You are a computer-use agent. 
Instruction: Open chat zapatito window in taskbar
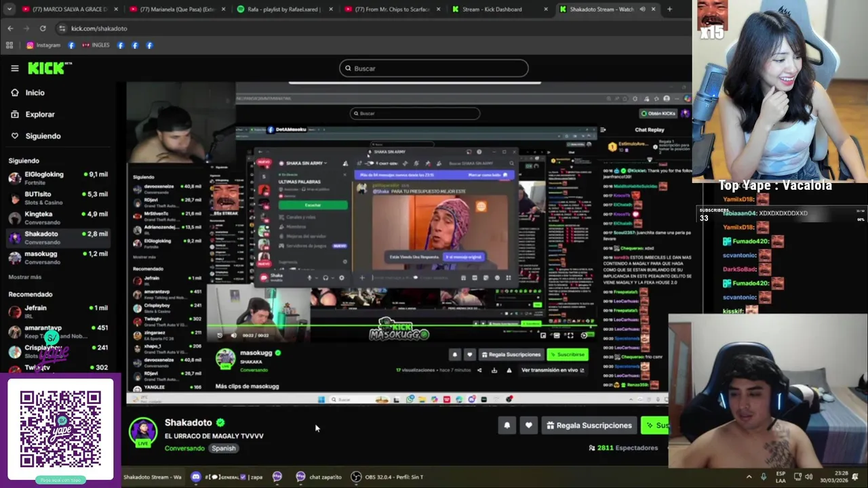(318, 477)
